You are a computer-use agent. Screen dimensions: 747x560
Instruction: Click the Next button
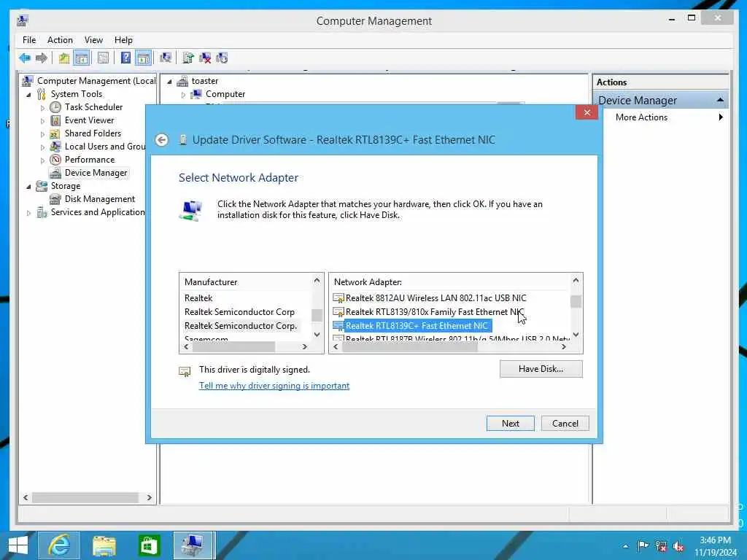[510, 424]
